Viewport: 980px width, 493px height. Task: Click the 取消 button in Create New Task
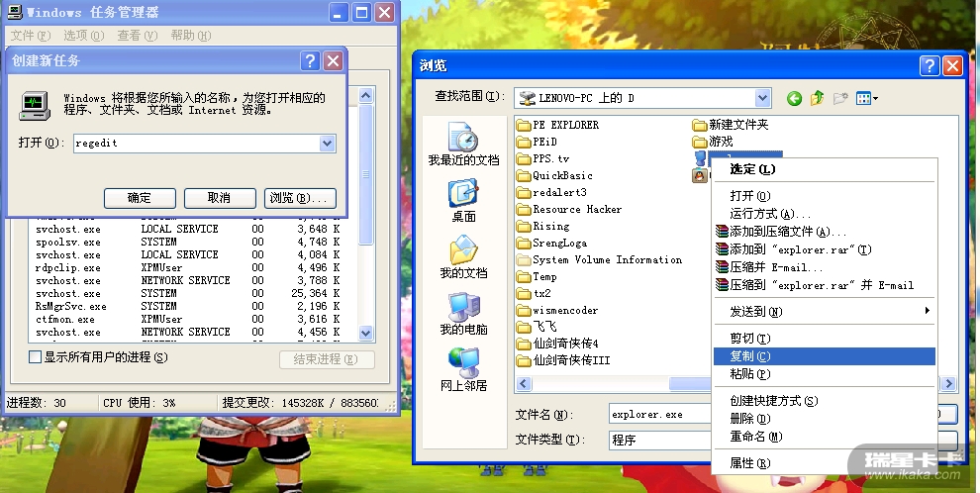(220, 198)
